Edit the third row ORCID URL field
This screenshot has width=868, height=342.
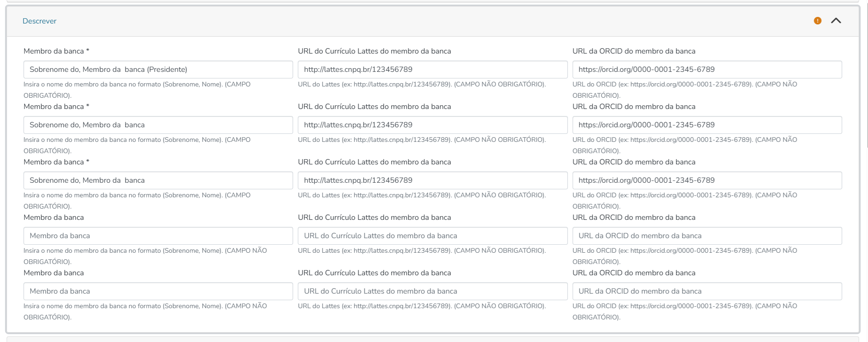707,180
